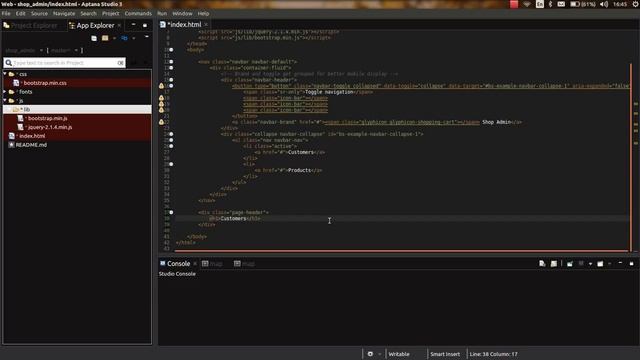Open the Display Selected Console dropdown
The height and width of the screenshot is (360, 640).
point(590,264)
